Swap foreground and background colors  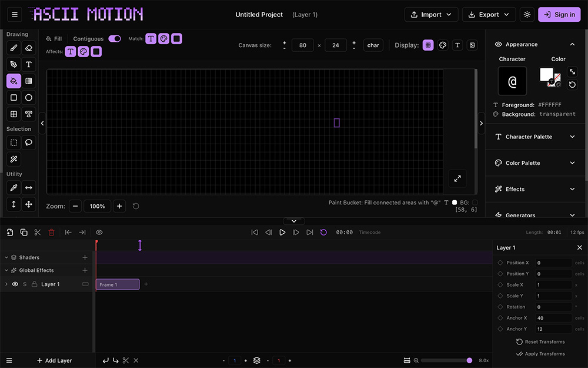(x=572, y=72)
